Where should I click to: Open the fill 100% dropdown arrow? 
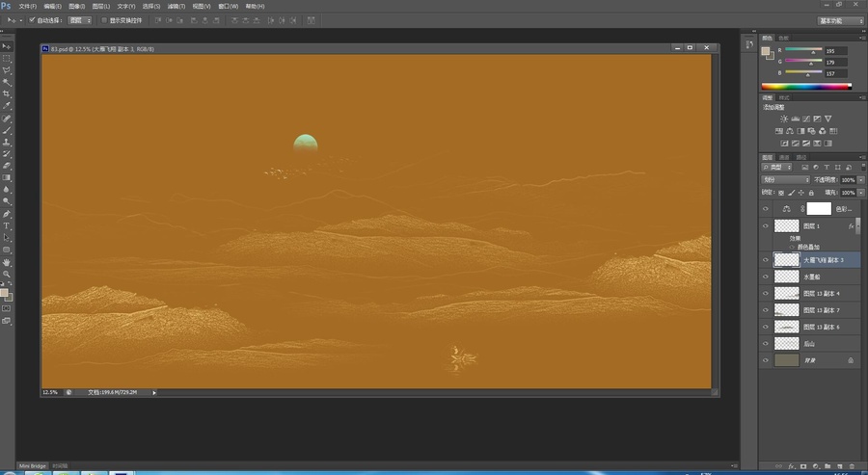[x=861, y=193]
